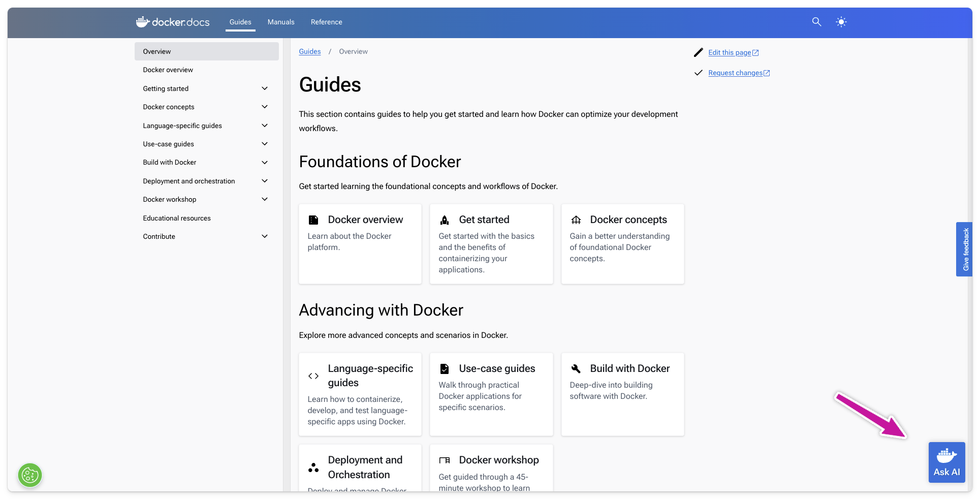Open Docker overview sidebar item
Image resolution: width=980 pixels, height=499 pixels.
[x=168, y=70]
